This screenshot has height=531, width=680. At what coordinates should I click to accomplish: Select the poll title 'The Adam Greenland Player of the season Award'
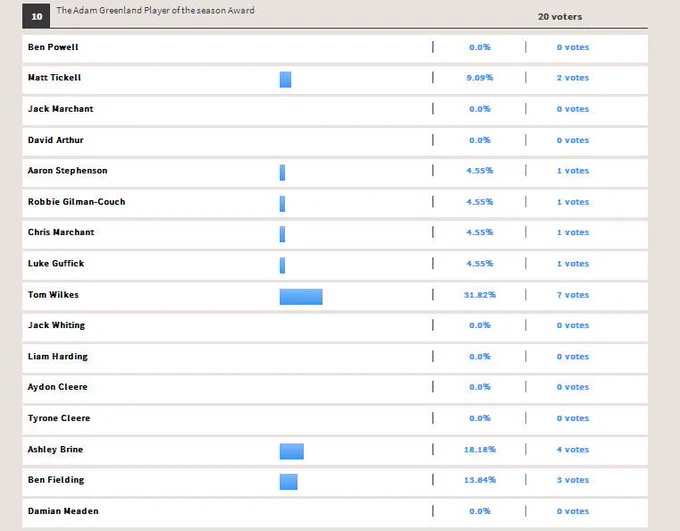pyautogui.click(x=155, y=10)
